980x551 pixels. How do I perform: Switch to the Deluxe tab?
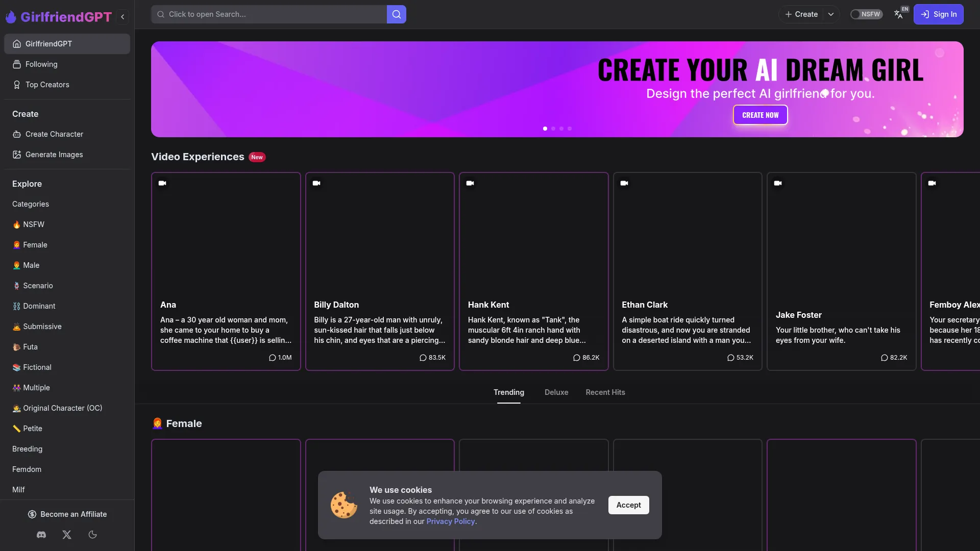(x=556, y=392)
